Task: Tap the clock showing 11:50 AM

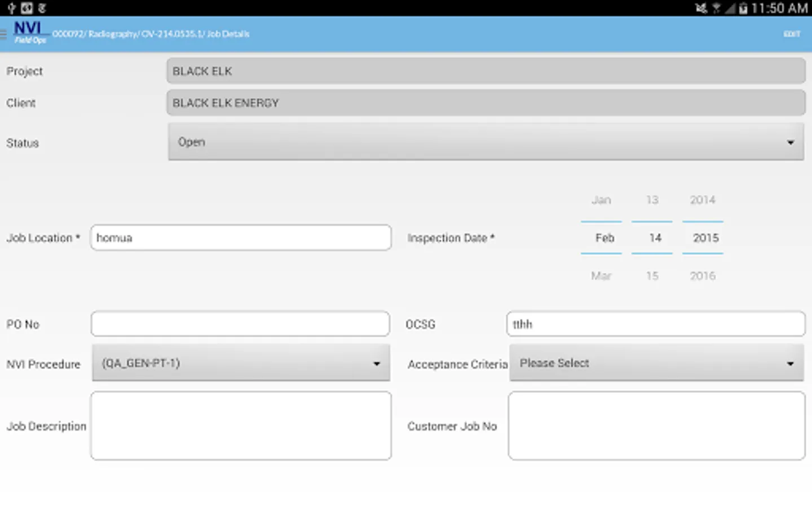Action: [779, 8]
